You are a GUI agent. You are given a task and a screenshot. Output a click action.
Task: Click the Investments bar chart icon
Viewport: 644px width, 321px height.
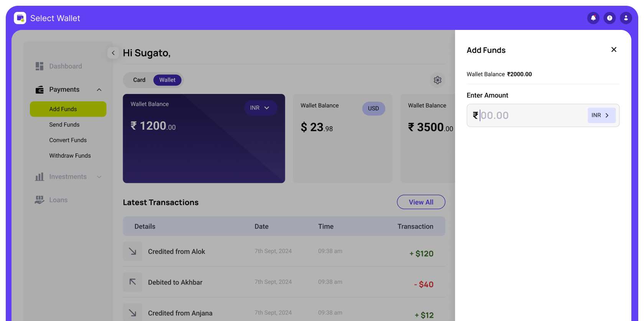click(x=39, y=177)
